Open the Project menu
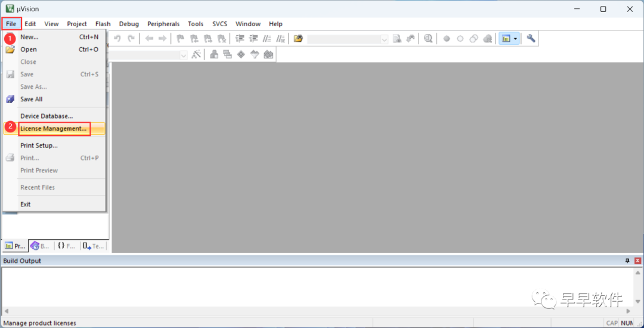This screenshot has width=644, height=328. click(77, 24)
